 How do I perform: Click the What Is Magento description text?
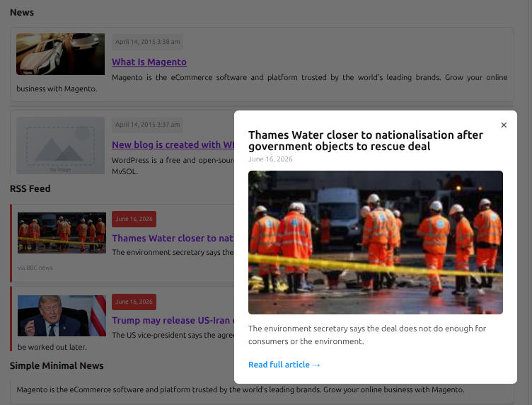click(x=262, y=83)
